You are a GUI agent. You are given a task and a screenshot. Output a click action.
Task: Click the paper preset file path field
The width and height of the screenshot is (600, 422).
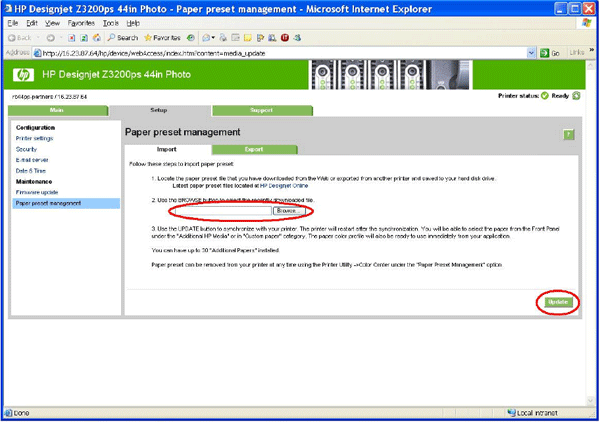pos(220,212)
